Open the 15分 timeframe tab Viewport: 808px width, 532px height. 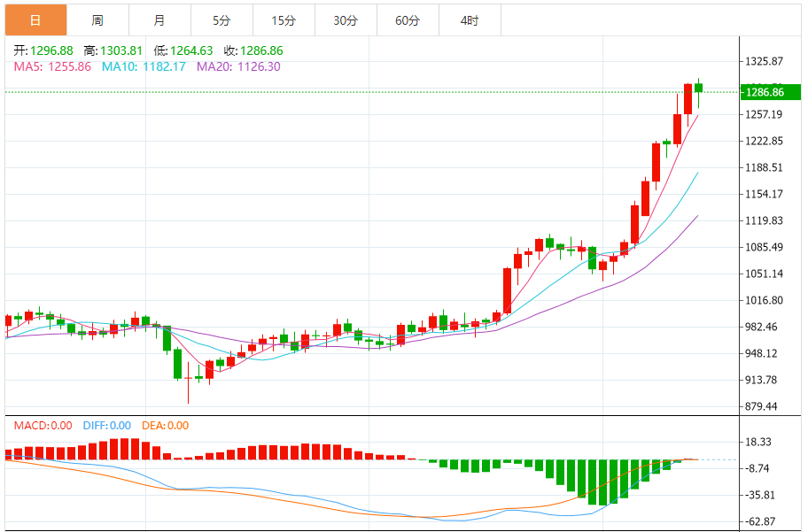click(284, 20)
